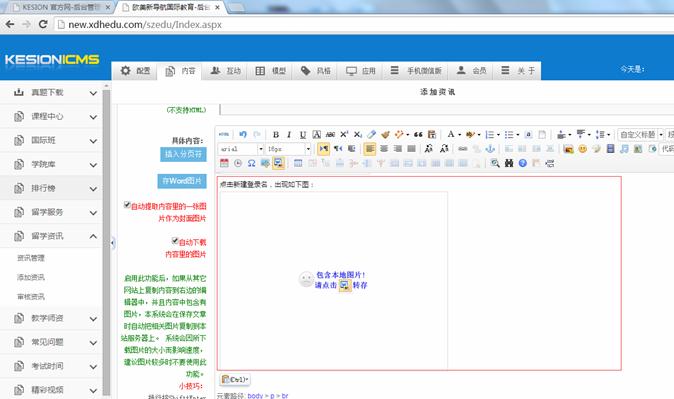674x399 pixels.
Task: Apply superscript formatting
Action: coord(344,135)
